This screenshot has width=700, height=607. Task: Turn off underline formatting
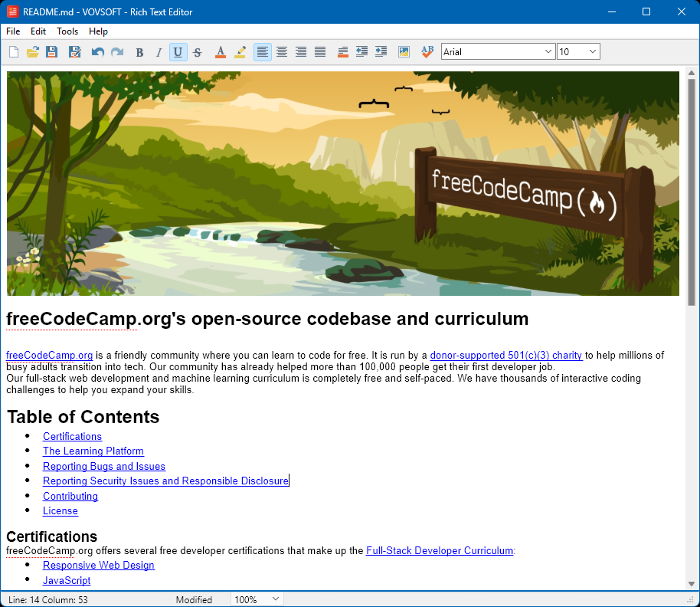click(178, 52)
